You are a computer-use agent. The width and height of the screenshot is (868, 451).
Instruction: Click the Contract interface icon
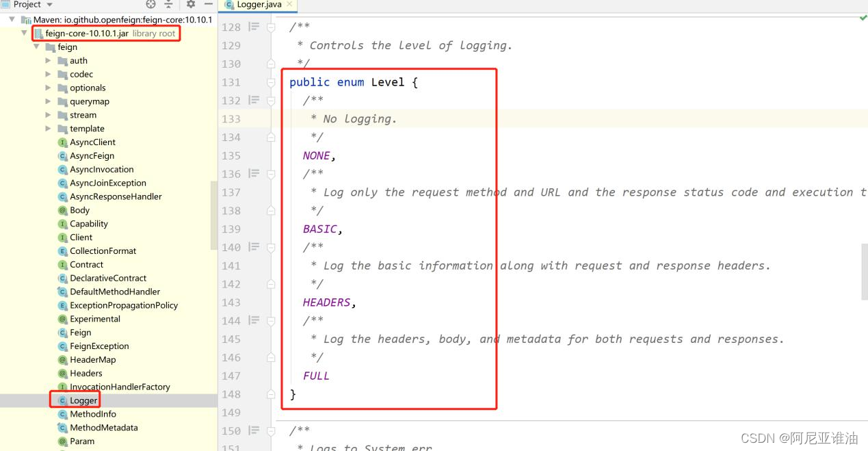tap(63, 265)
